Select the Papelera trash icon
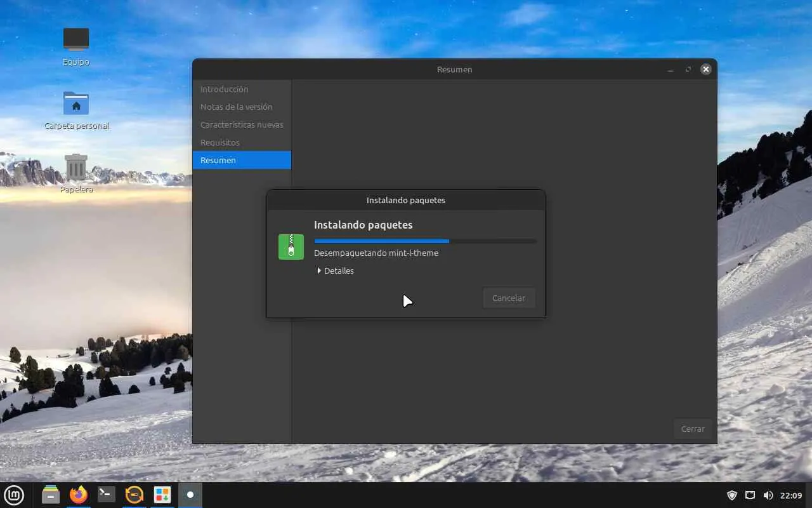812x508 pixels. click(x=76, y=173)
